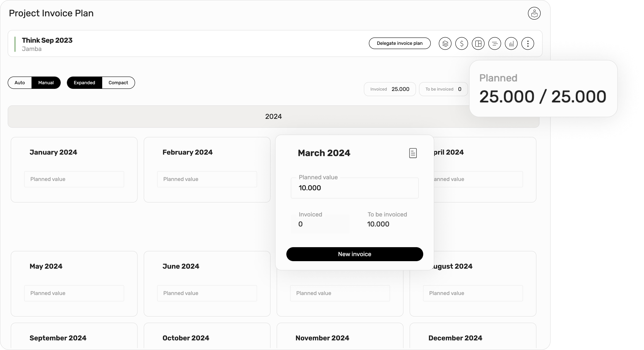Create a New invoice for March 2024
This screenshot has height=350, width=644.
tap(354, 254)
